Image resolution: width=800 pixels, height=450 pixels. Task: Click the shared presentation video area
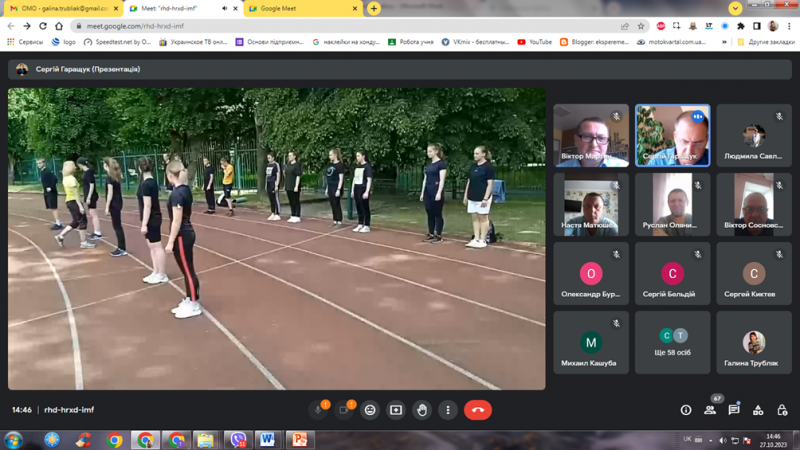coord(277,239)
